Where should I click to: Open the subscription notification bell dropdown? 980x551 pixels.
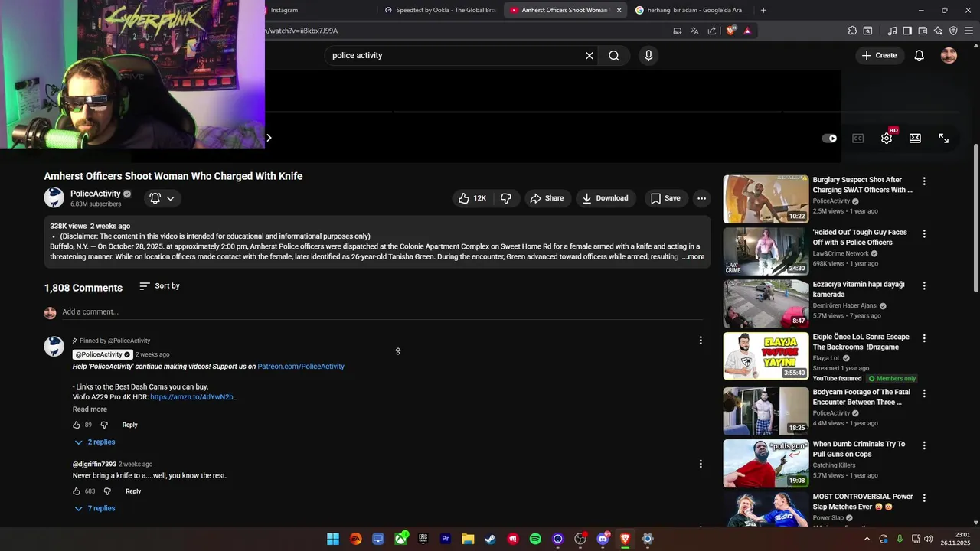162,198
